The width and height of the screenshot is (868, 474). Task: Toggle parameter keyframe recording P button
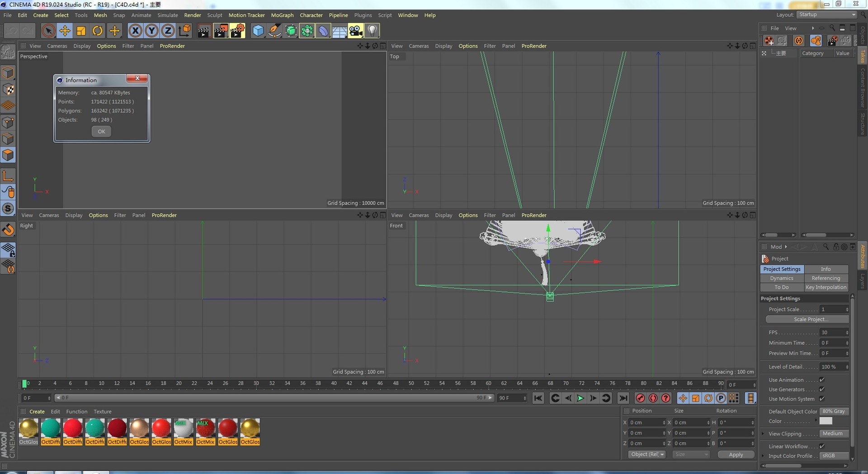click(721, 398)
